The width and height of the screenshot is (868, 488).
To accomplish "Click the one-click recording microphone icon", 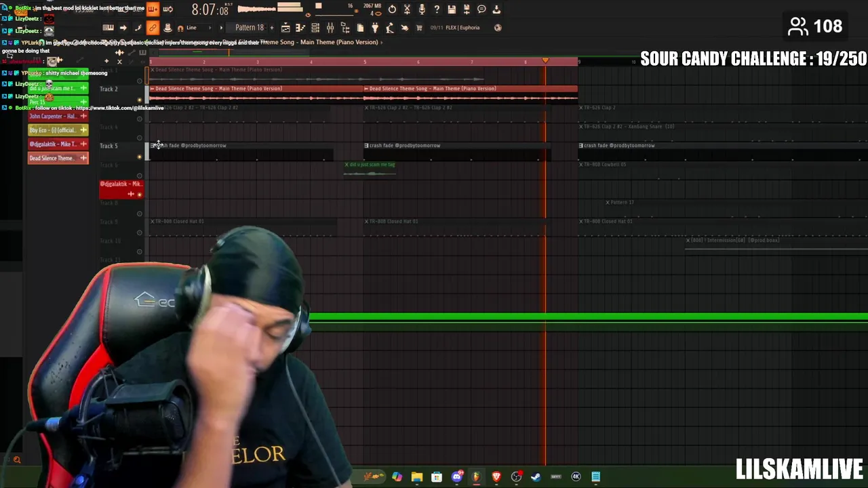I will click(422, 9).
